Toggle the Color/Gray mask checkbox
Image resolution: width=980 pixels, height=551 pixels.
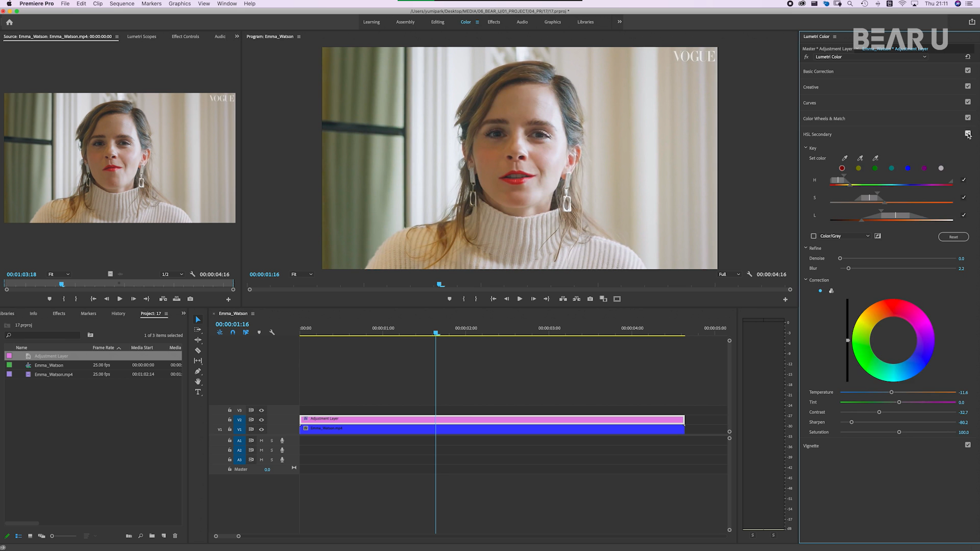click(814, 236)
